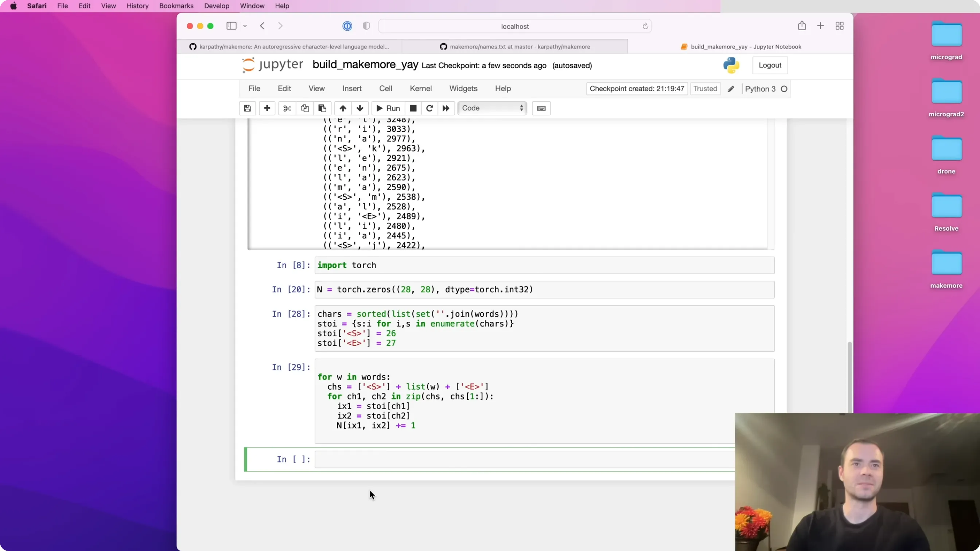Open makemore folder on desktop

click(x=946, y=269)
